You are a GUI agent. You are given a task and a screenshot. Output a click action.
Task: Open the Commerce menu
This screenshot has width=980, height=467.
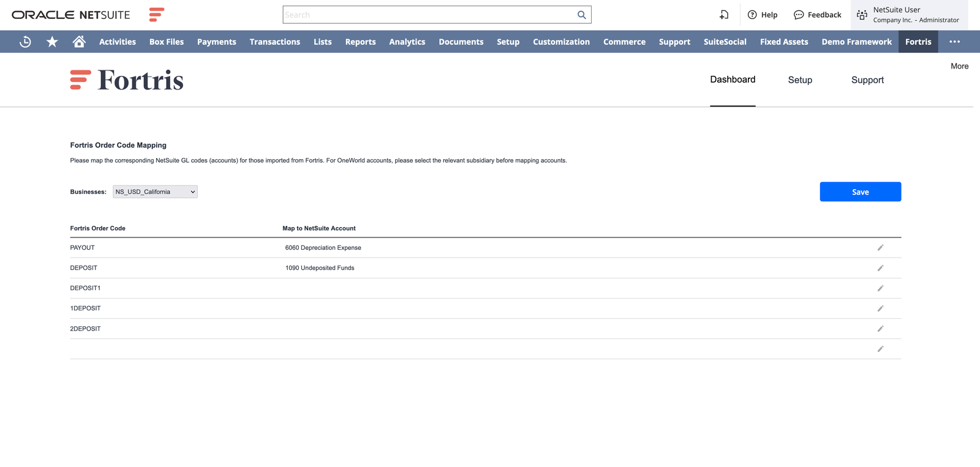(x=625, y=42)
